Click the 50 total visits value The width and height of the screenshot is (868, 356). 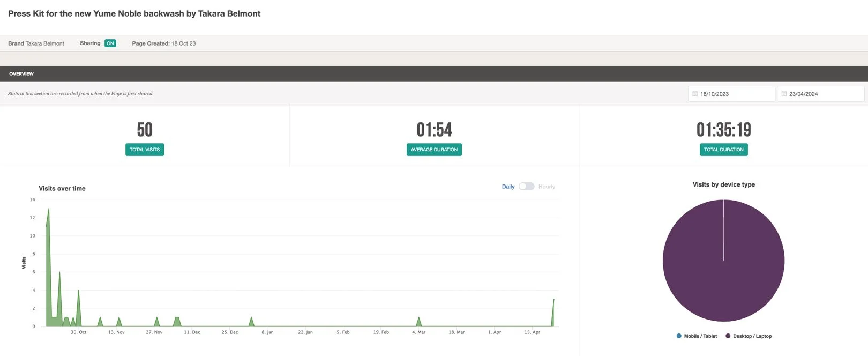pos(145,130)
